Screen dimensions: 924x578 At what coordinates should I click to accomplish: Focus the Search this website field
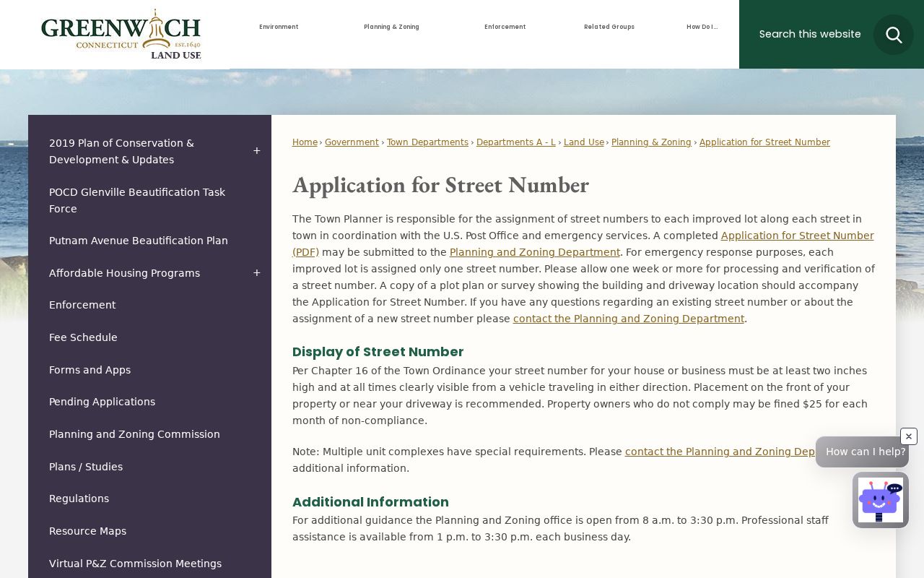coord(810,34)
